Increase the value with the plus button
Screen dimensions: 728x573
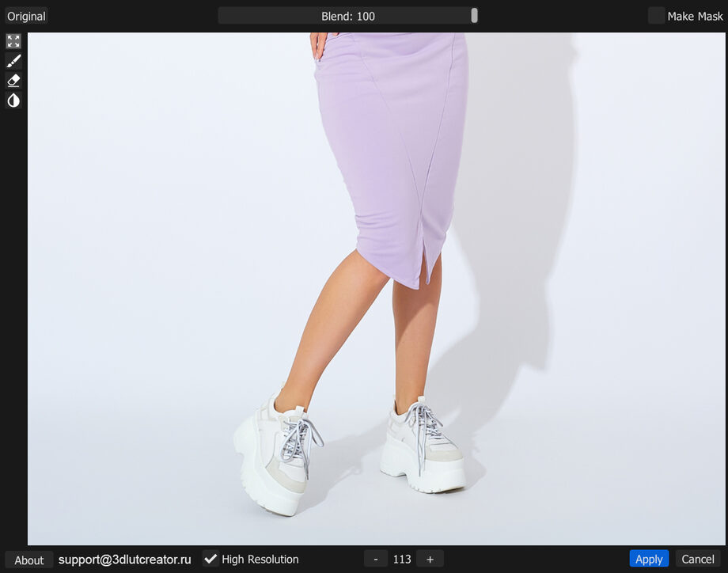pyautogui.click(x=430, y=559)
